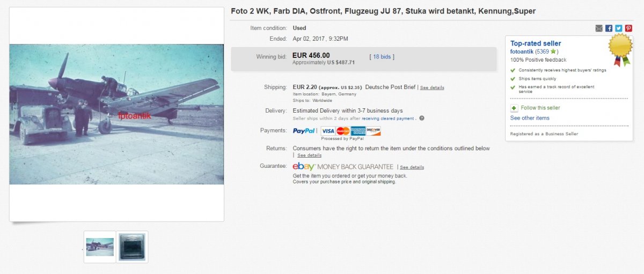Image resolution: width=644 pixels, height=274 pixels.
Task: Click the Visa card icon
Action: (327, 130)
